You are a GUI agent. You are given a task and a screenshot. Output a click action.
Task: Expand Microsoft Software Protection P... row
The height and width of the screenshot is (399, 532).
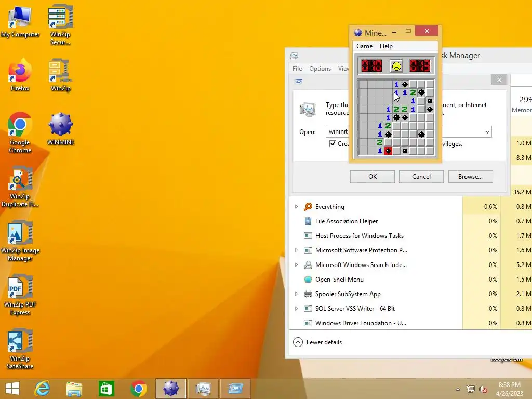296,250
